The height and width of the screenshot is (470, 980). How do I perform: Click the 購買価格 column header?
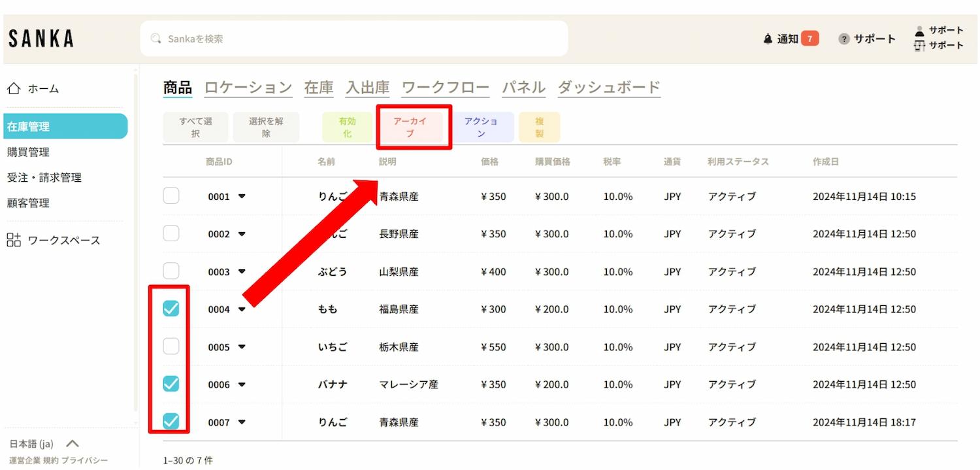tap(552, 161)
